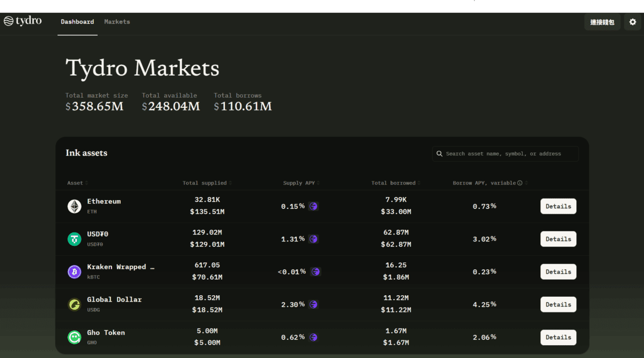The width and height of the screenshot is (644, 358).
Task: Open settings via the gear icon
Action: (633, 22)
